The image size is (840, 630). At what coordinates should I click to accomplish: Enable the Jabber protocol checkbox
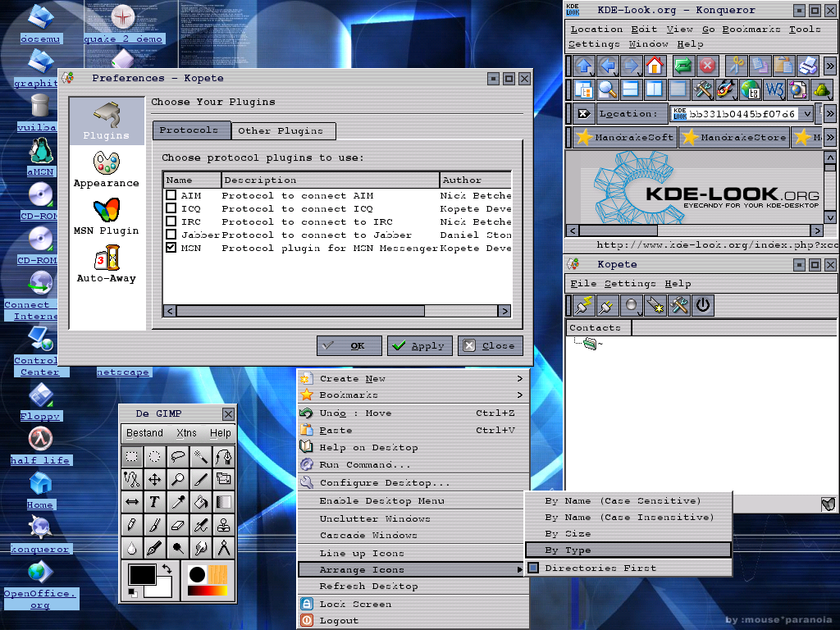click(x=171, y=235)
